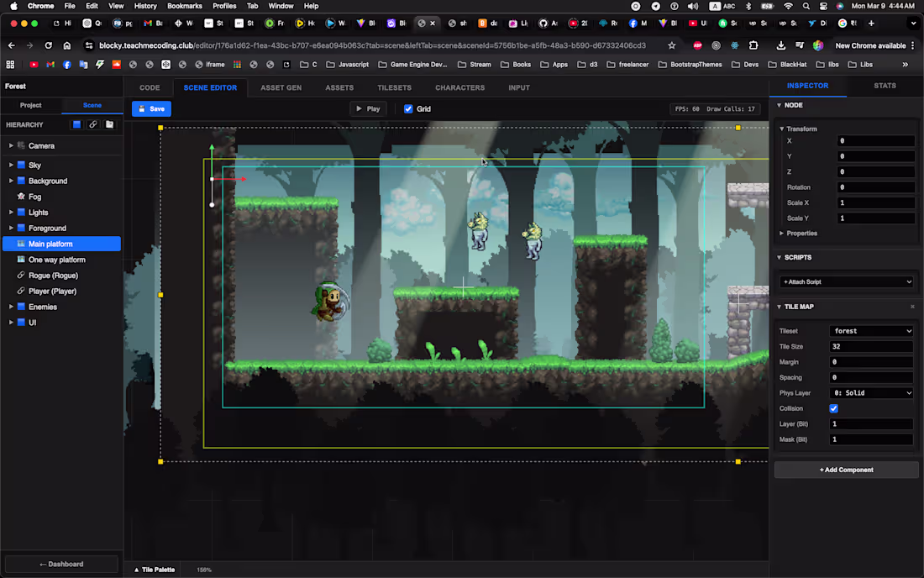This screenshot has height=578, width=924.
Task: Bookmark this page with the star icon
Action: pos(671,45)
